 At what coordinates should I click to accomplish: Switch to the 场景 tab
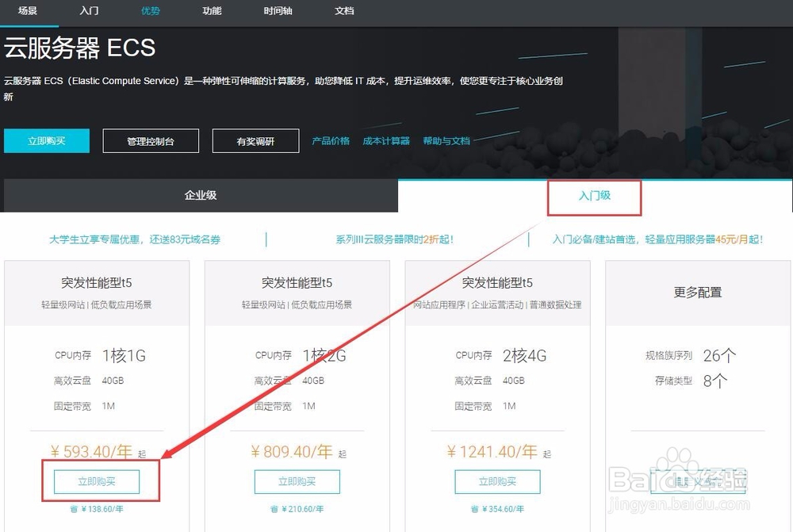(x=25, y=12)
